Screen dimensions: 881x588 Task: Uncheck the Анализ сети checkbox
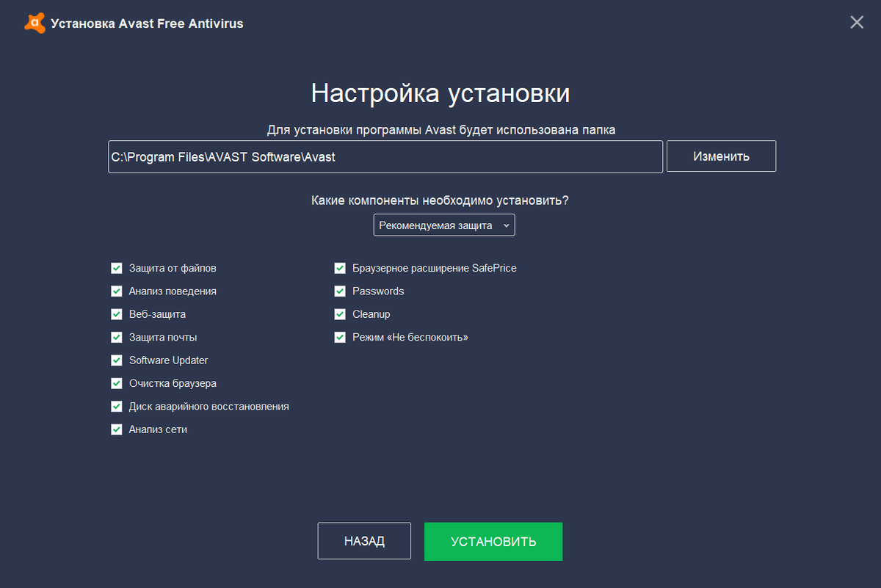pyautogui.click(x=116, y=429)
